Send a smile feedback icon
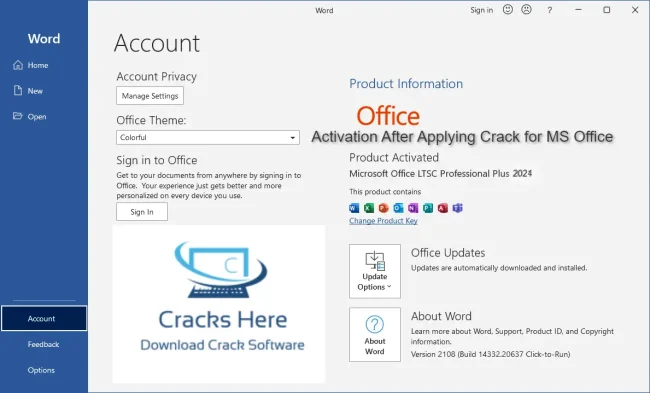This screenshot has width=650, height=393. click(x=508, y=10)
